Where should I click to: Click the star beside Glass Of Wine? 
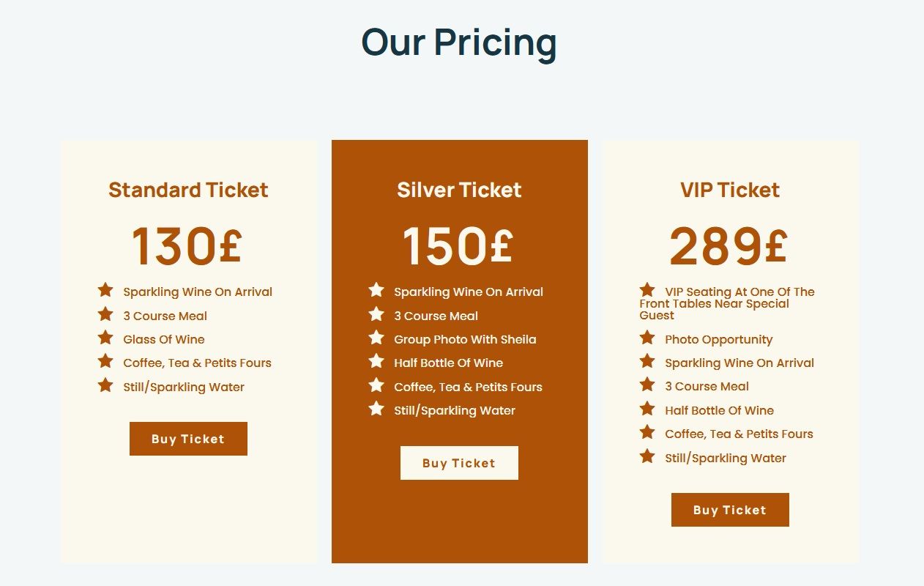[x=105, y=338]
